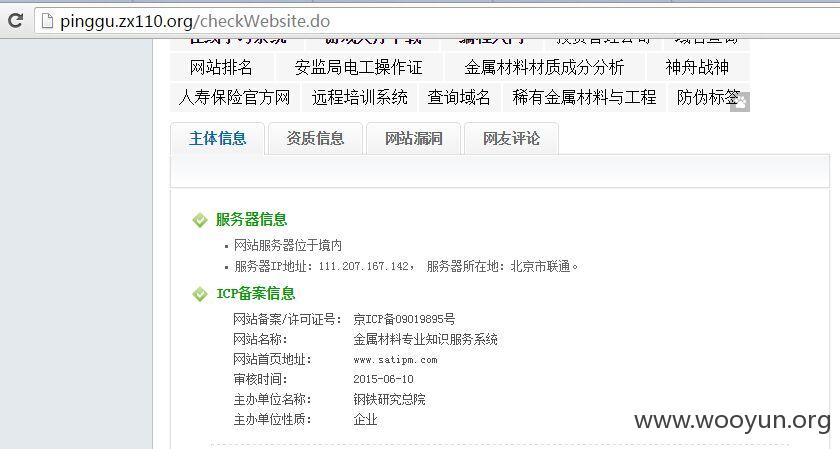Click the 防伪标签 tag link
The image size is (840, 449).
tap(708, 97)
